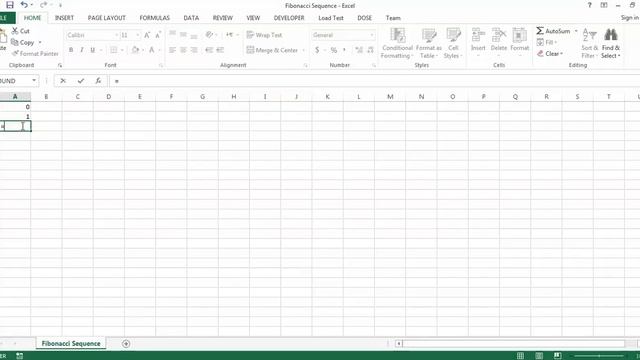This screenshot has width=640, height=360.
Task: Open the Fibonacci Sequence sheet tab
Action: (x=71, y=344)
